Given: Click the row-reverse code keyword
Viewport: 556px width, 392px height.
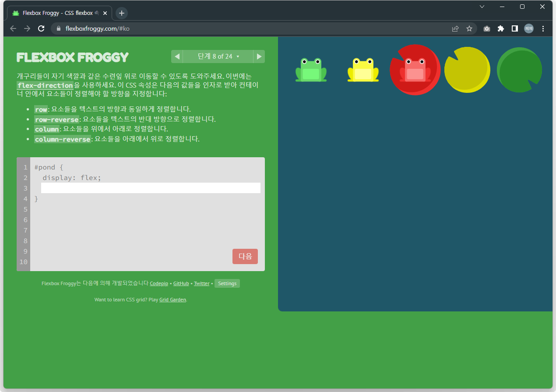Looking at the screenshot, I should (x=56, y=119).
